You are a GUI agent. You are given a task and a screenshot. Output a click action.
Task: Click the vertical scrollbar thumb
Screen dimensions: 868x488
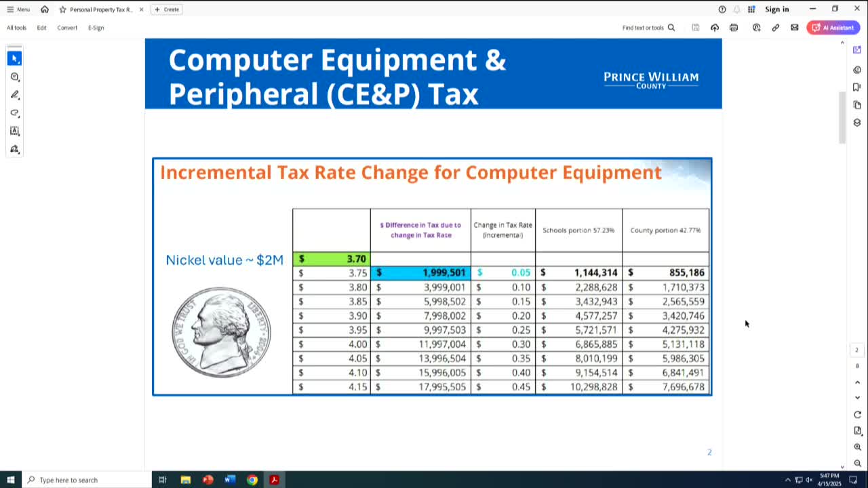[842, 117]
